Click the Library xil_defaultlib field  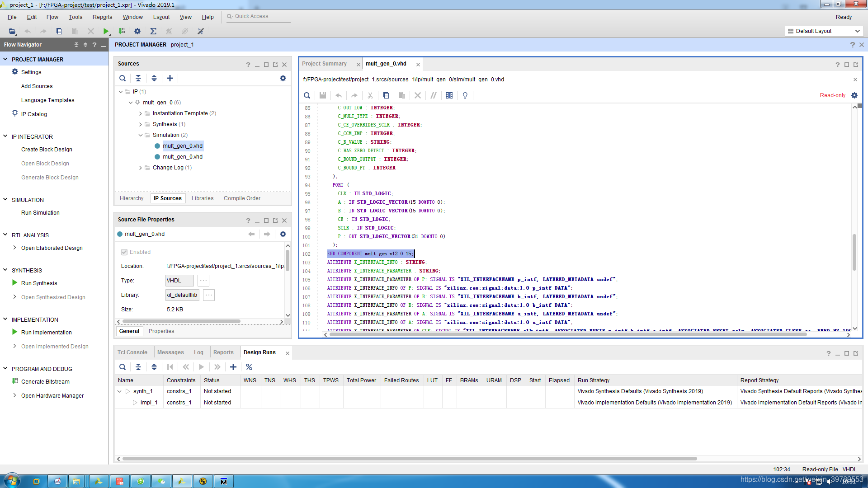coord(182,295)
